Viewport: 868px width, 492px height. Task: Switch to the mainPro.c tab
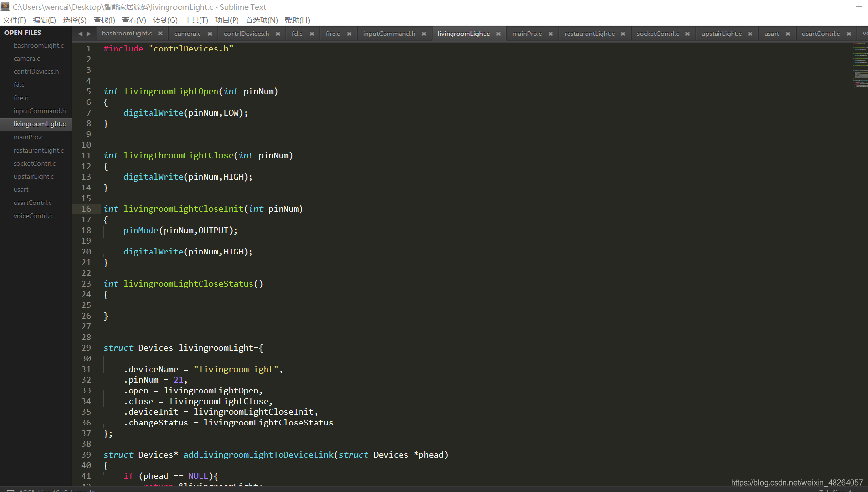527,34
